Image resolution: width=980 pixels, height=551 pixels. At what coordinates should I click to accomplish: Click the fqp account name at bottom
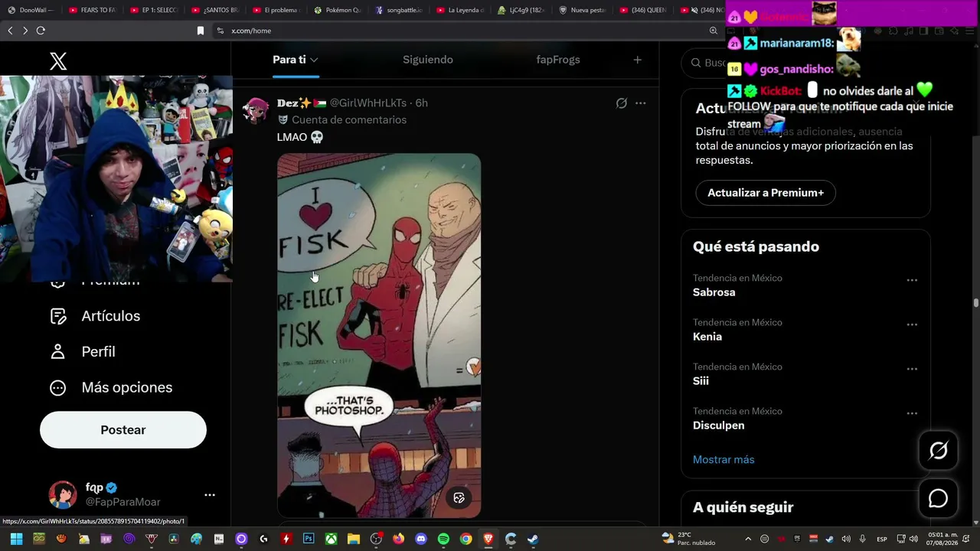(94, 487)
